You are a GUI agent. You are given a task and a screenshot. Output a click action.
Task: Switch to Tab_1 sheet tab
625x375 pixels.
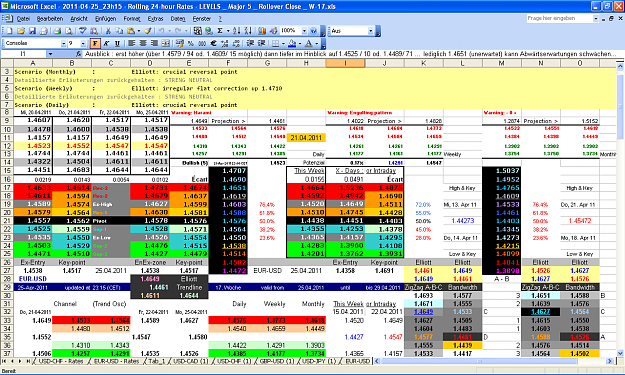pos(157,361)
